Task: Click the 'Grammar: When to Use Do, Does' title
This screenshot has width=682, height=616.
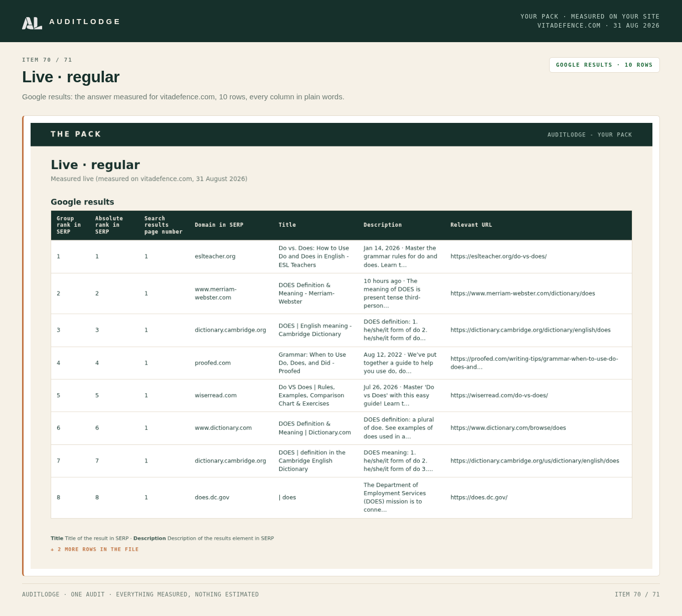Action: 312,363
